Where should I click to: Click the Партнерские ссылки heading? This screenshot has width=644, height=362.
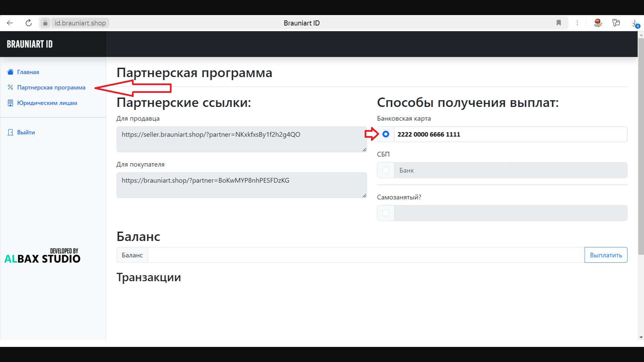[184, 103]
